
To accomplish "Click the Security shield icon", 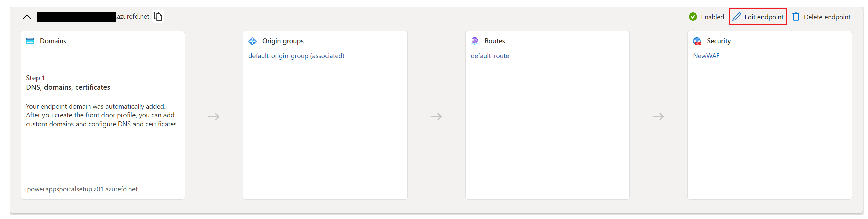I will coord(697,41).
